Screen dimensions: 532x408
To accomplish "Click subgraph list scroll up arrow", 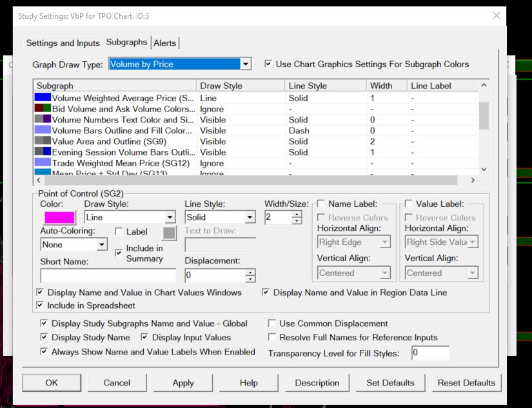I will pyautogui.click(x=484, y=85).
